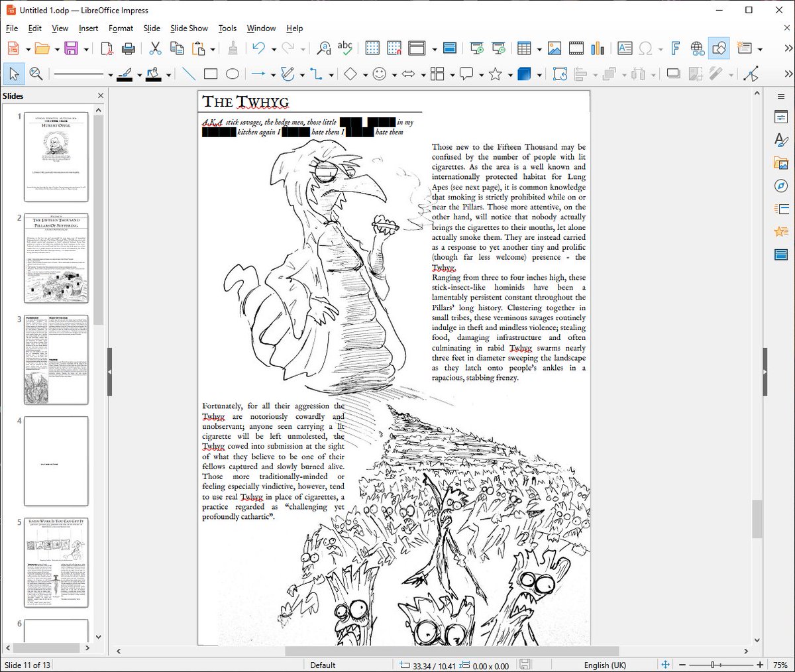Click Clone Formatting paintbrush icon

[233, 48]
